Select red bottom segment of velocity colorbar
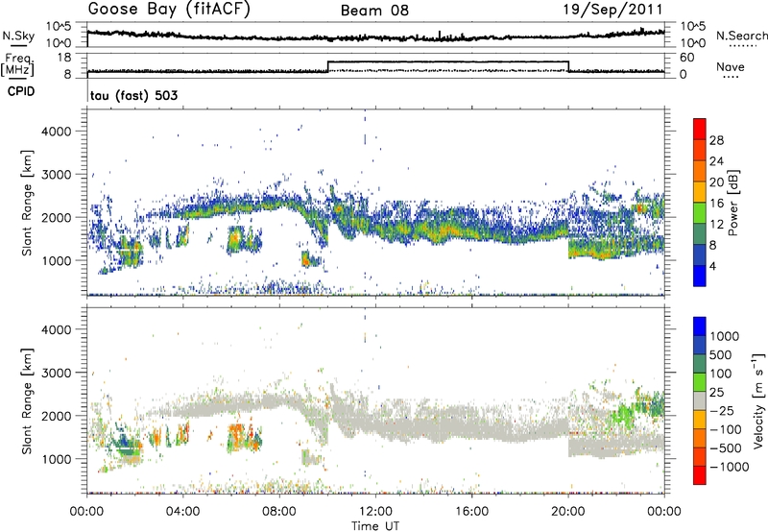 point(700,475)
